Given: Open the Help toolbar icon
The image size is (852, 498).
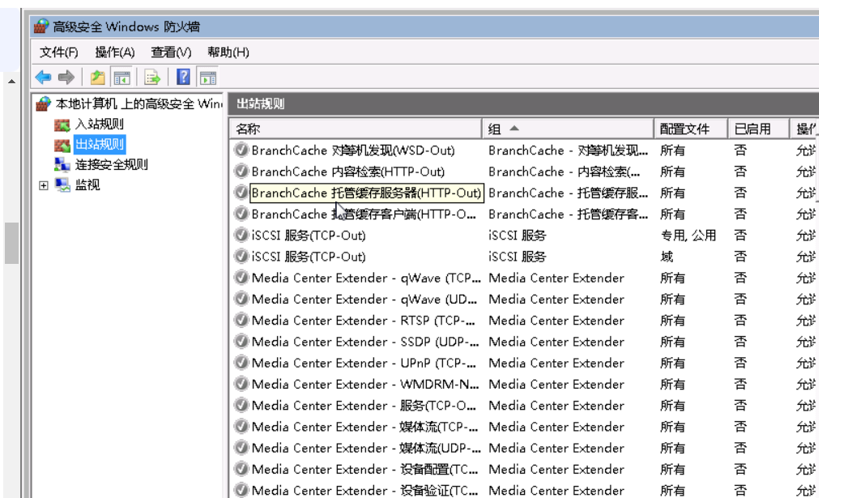Looking at the screenshot, I should [184, 77].
